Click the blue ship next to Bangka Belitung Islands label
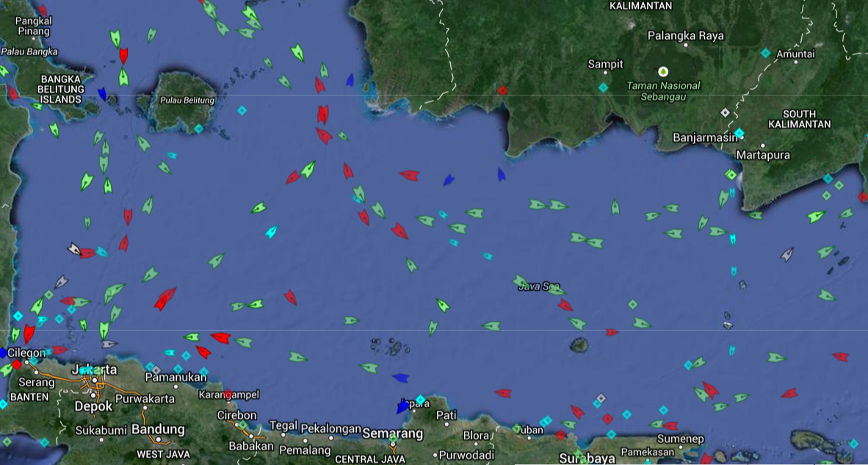Viewport: 868px width, 465px height. pos(102,93)
